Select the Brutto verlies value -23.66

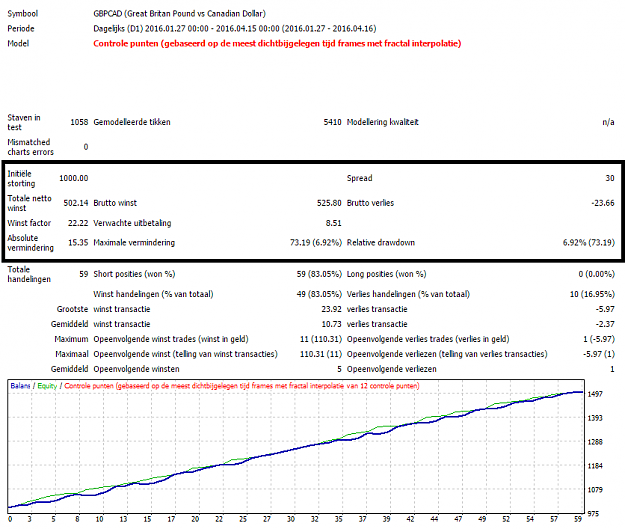click(x=603, y=203)
